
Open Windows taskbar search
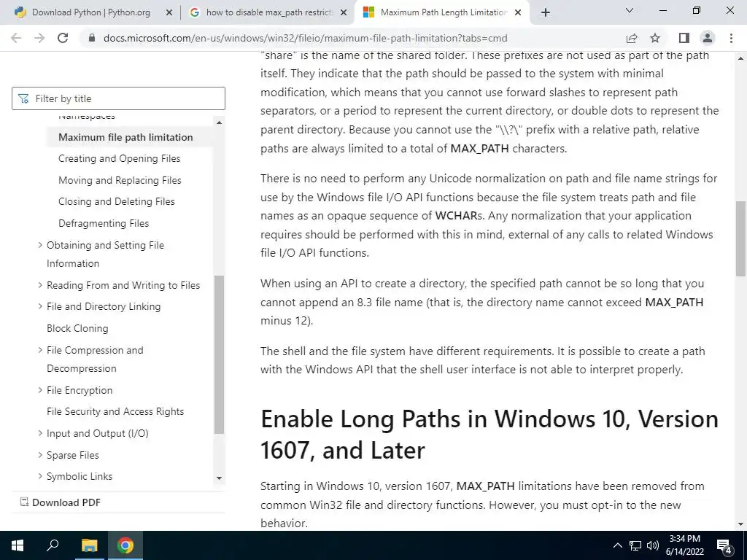pyautogui.click(x=53, y=545)
